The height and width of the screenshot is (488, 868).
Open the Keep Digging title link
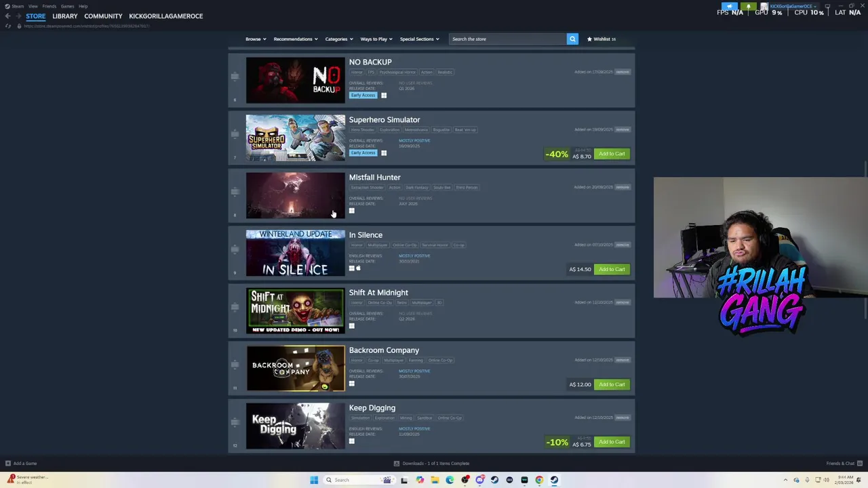pos(372,408)
